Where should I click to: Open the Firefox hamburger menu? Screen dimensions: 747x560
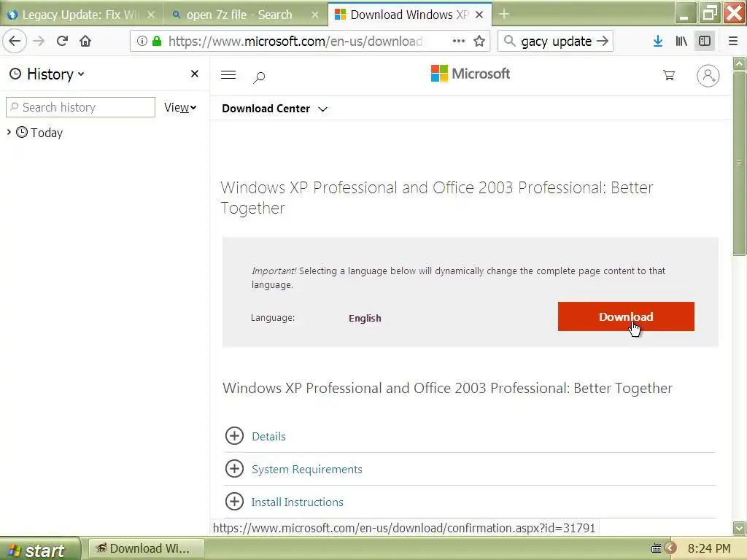click(x=733, y=41)
